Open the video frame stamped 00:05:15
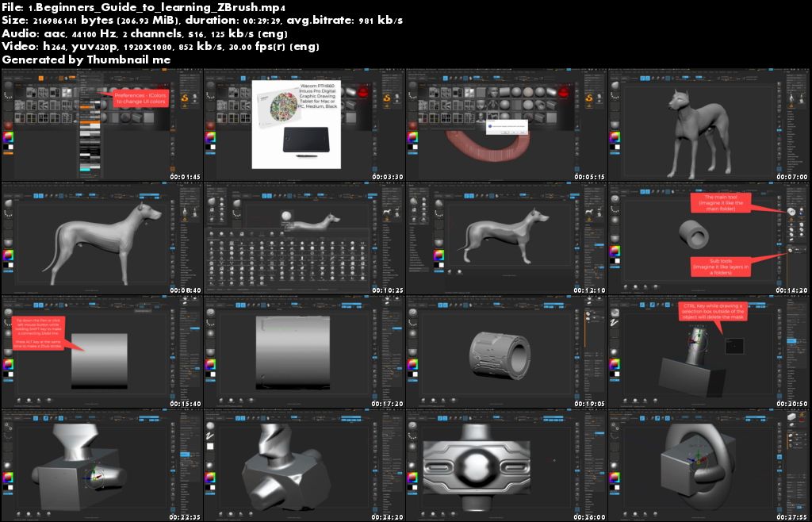 [x=507, y=125]
